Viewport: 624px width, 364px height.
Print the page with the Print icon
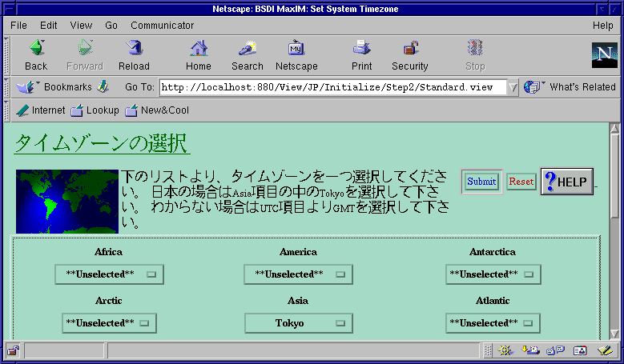[x=362, y=48]
